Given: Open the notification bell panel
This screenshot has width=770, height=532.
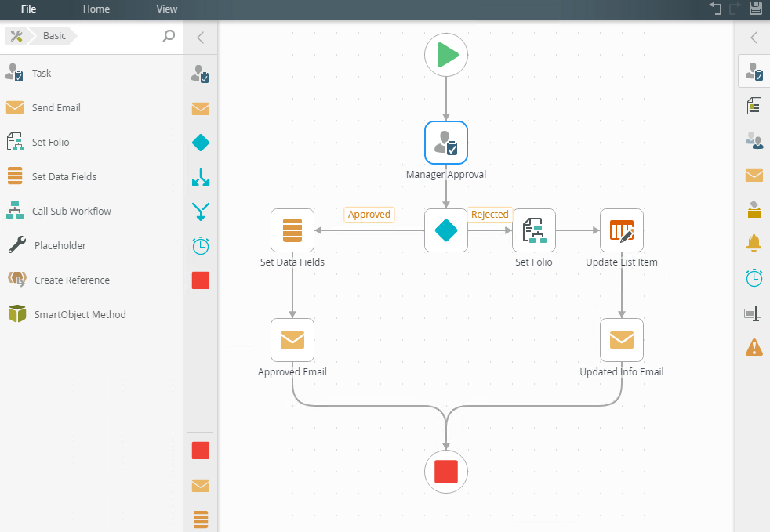Looking at the screenshot, I should [x=754, y=244].
